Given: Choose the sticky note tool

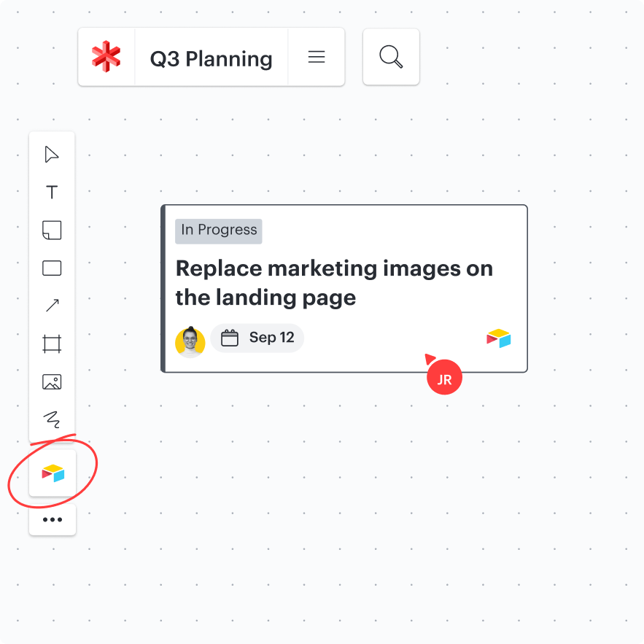Looking at the screenshot, I should coord(52,230).
